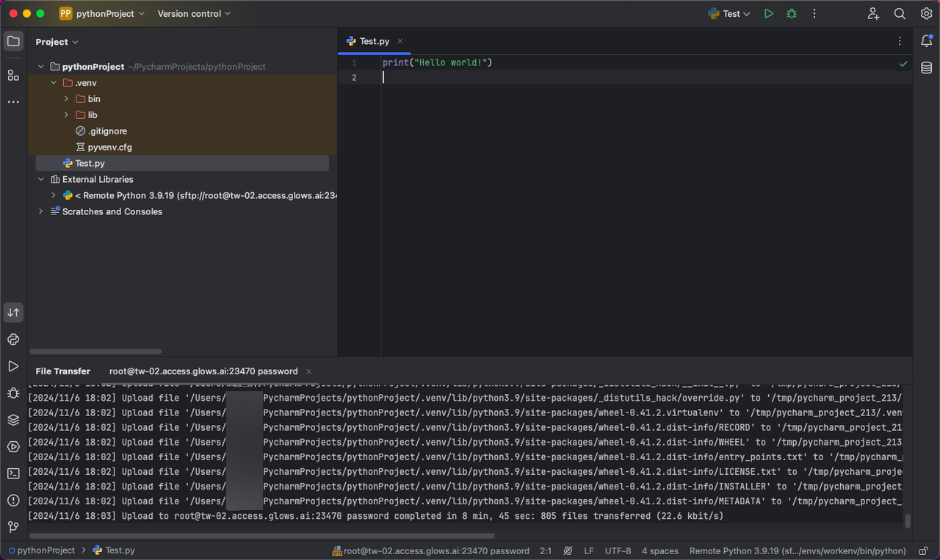Open More Actions menu in top toolbar

(814, 13)
